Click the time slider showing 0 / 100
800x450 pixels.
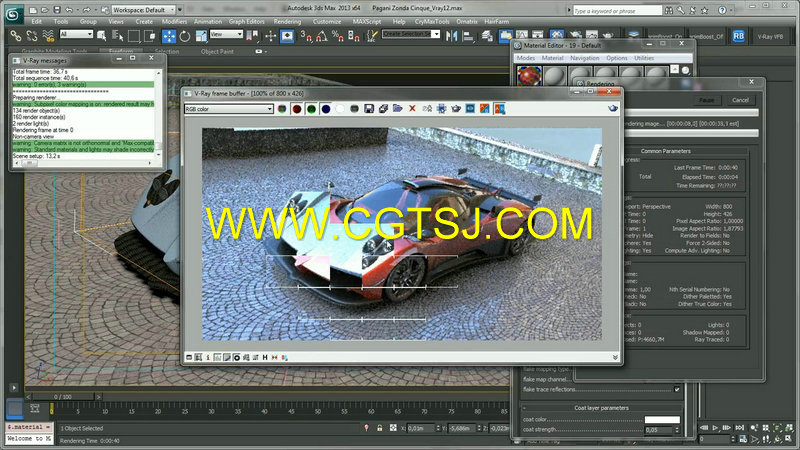(x=63, y=396)
